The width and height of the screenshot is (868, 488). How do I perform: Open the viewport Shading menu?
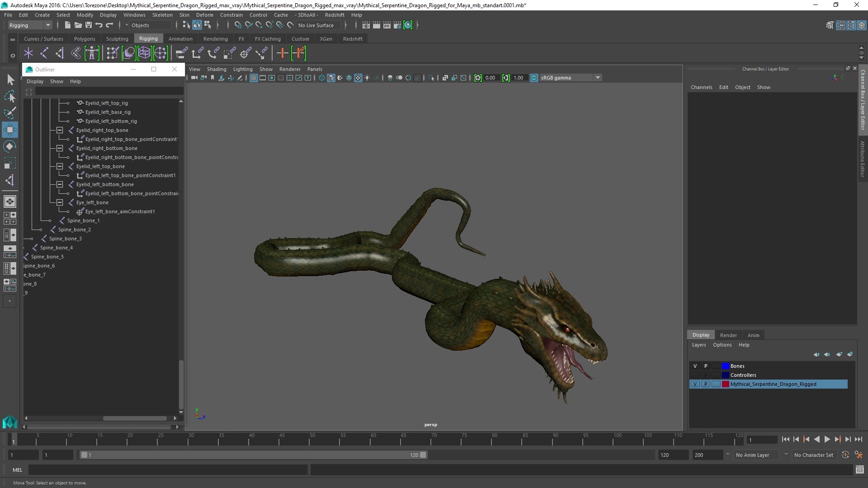pyautogui.click(x=217, y=69)
